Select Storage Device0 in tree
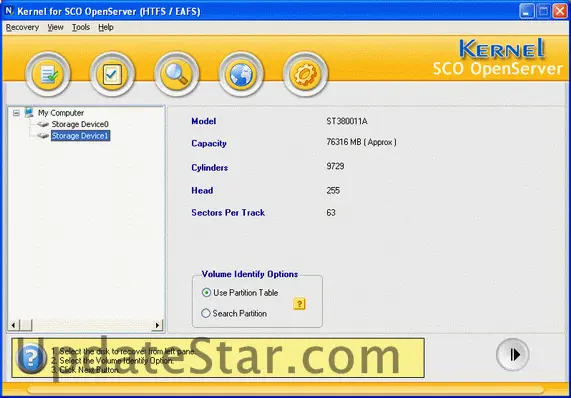 [x=80, y=125]
